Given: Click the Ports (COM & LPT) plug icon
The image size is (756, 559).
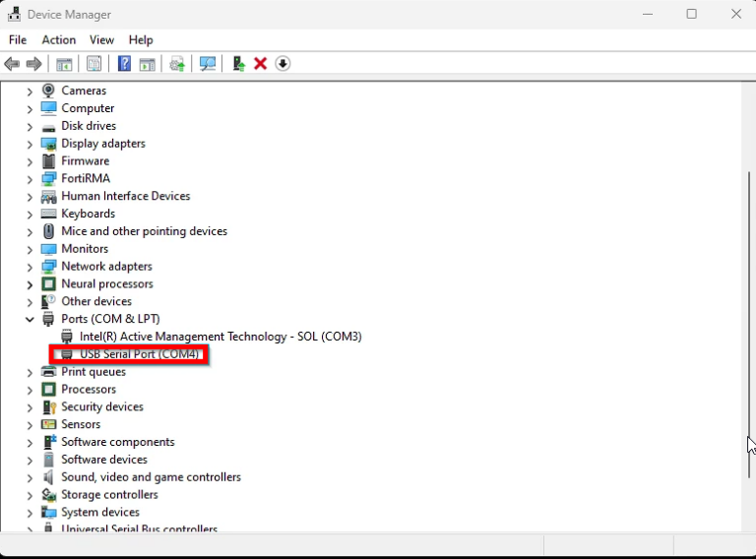Looking at the screenshot, I should [48, 319].
